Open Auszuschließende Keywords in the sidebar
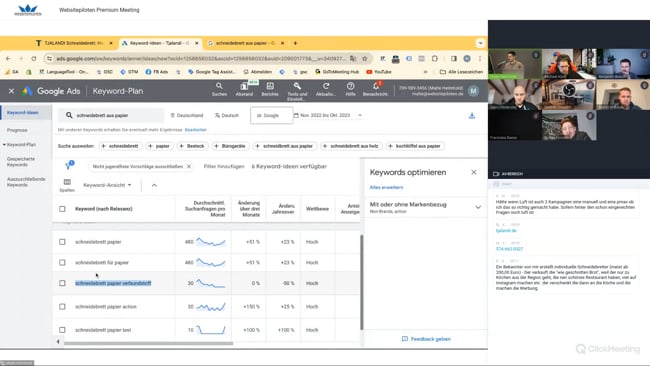Viewport: 650px width, 366px height. (x=26, y=182)
